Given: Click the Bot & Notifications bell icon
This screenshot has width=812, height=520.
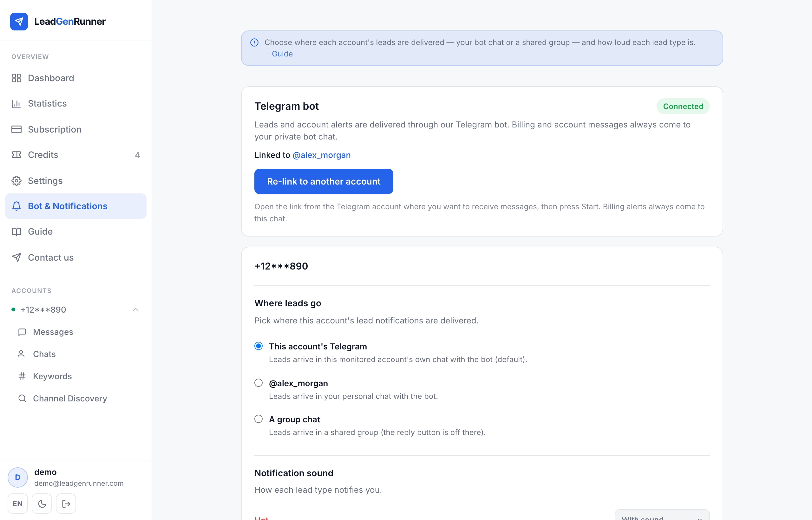Looking at the screenshot, I should [x=16, y=206].
